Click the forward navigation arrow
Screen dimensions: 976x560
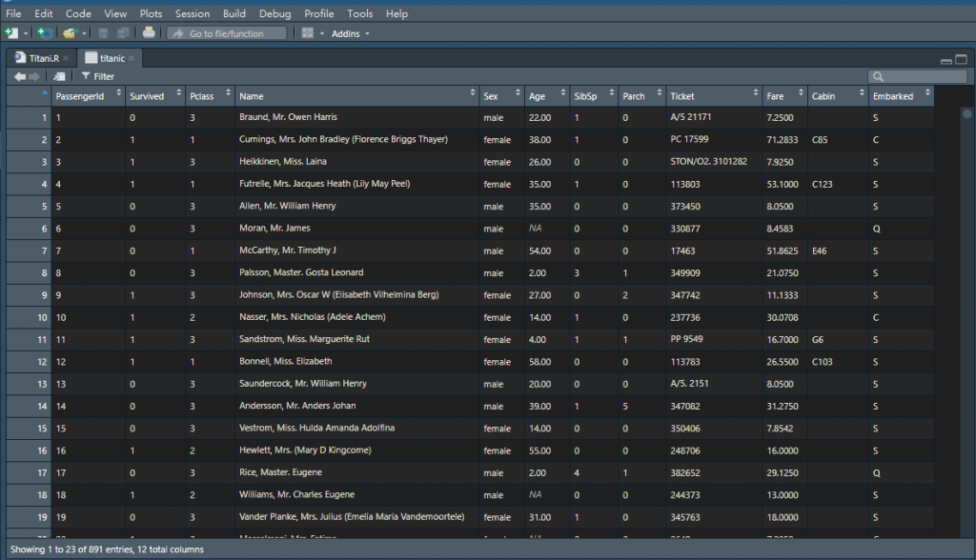34,76
